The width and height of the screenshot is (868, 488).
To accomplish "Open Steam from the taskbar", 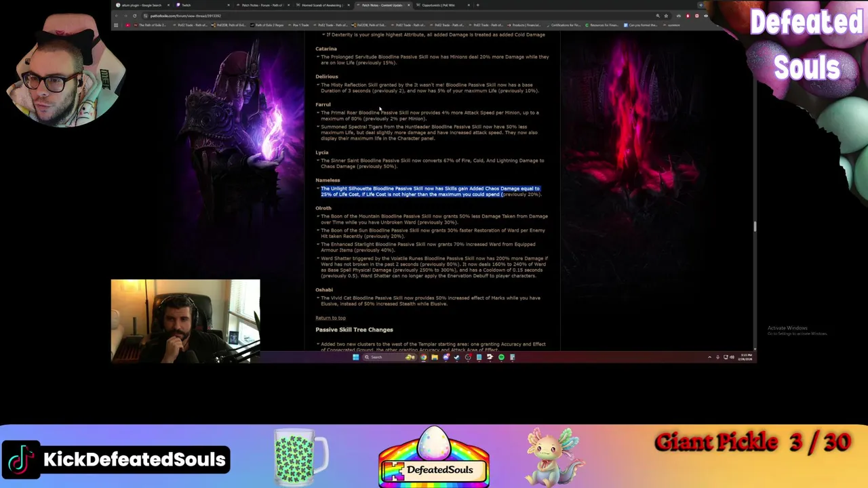I will point(457,357).
